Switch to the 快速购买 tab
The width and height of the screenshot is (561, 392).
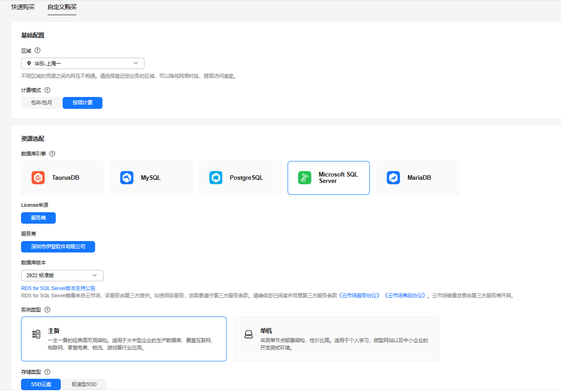[23, 7]
